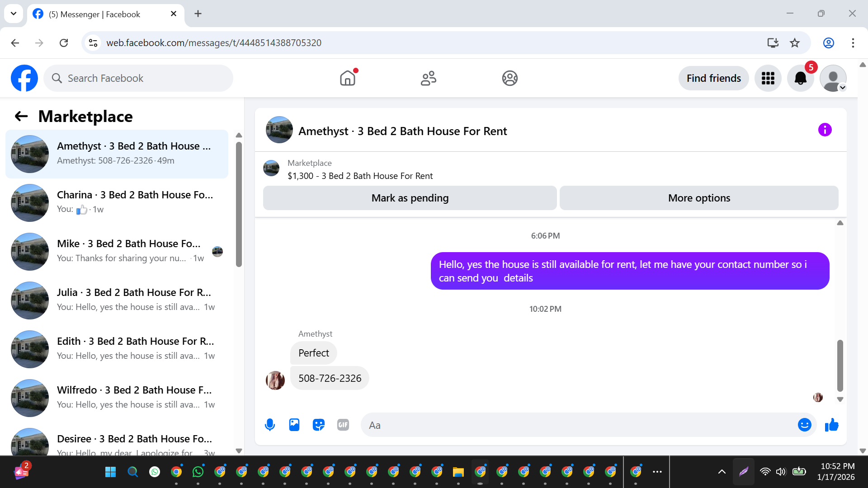Open the Friends tab
The width and height of the screenshot is (868, 488).
428,78
